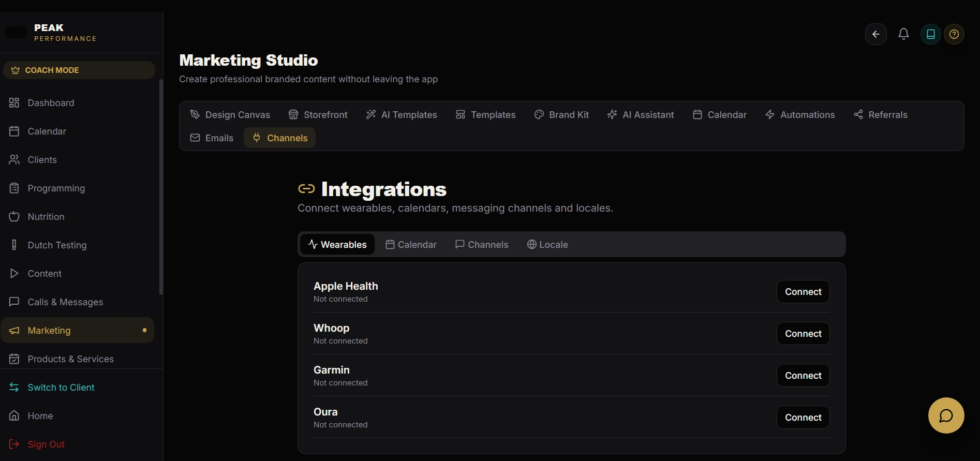Open the Storefront tab

point(318,115)
